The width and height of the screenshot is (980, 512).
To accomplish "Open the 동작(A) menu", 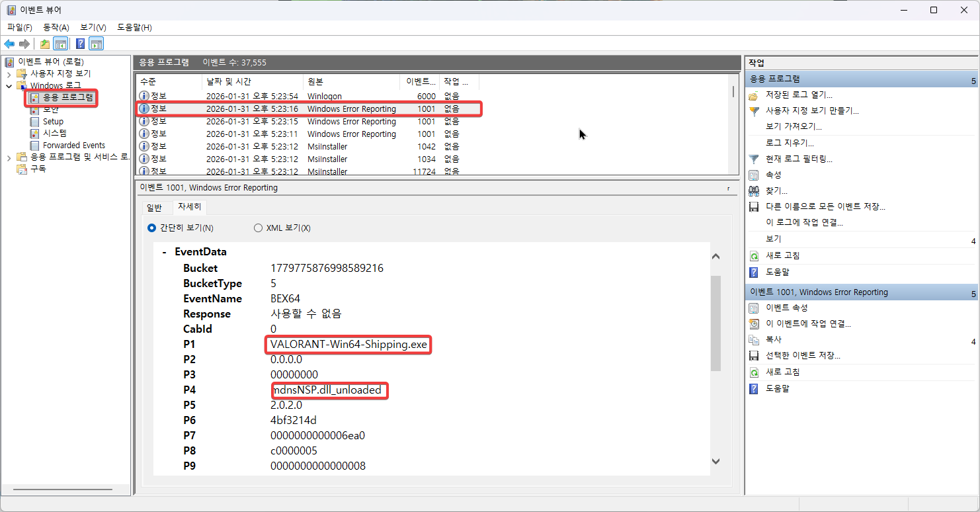I will (56, 27).
